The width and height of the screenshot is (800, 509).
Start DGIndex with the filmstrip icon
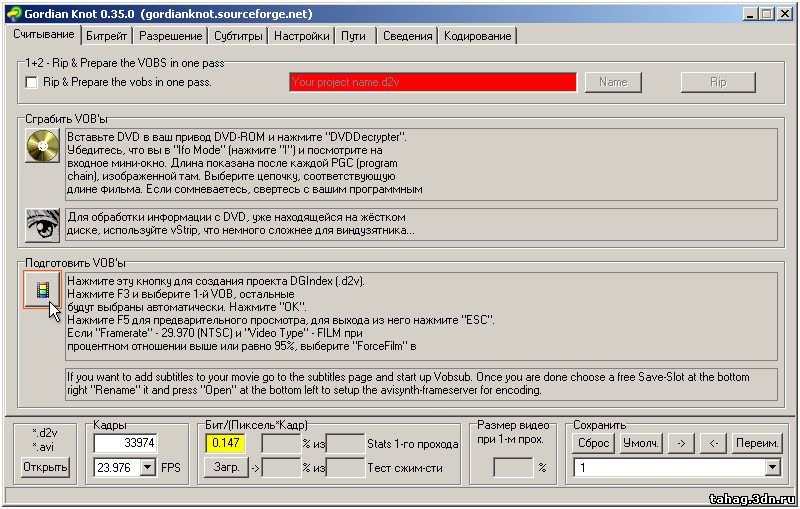coord(42,290)
